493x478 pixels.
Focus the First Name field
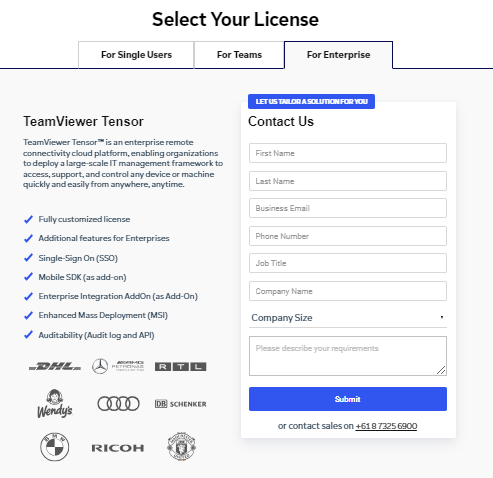pyautogui.click(x=348, y=153)
